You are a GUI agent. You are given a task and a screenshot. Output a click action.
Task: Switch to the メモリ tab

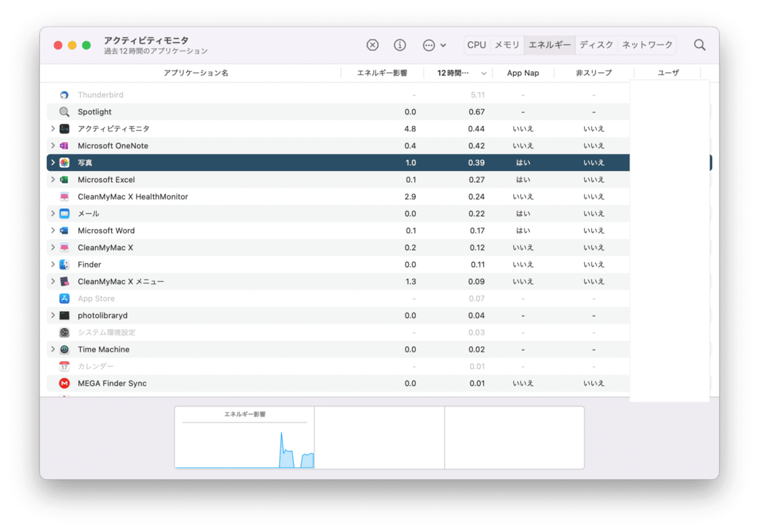click(x=507, y=45)
